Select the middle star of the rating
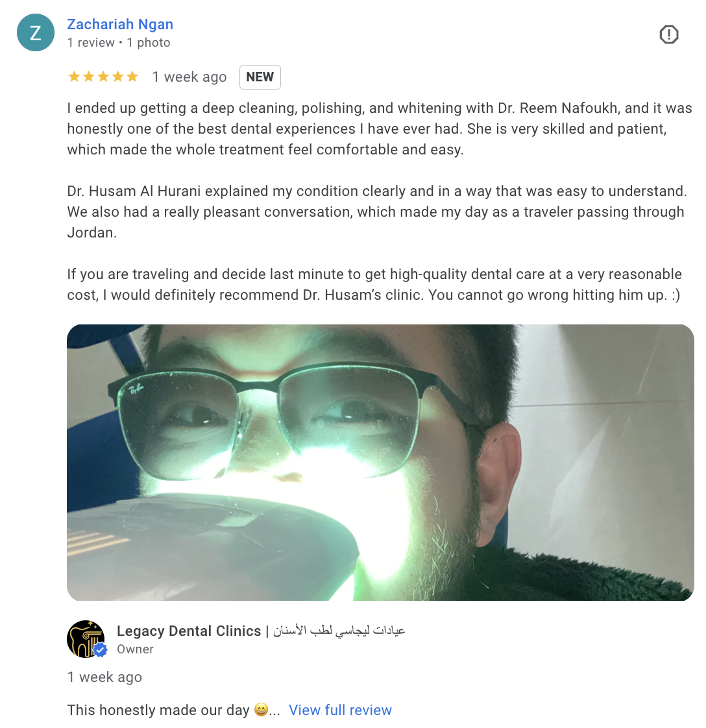 point(103,76)
